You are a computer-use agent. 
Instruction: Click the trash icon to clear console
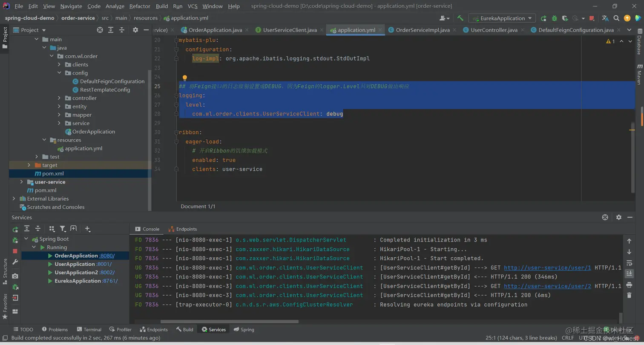(x=629, y=295)
